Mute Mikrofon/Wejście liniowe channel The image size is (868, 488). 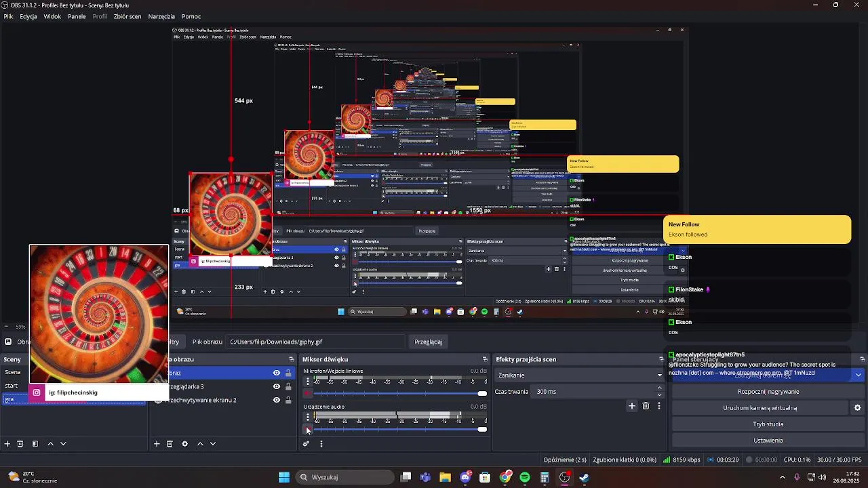307,393
